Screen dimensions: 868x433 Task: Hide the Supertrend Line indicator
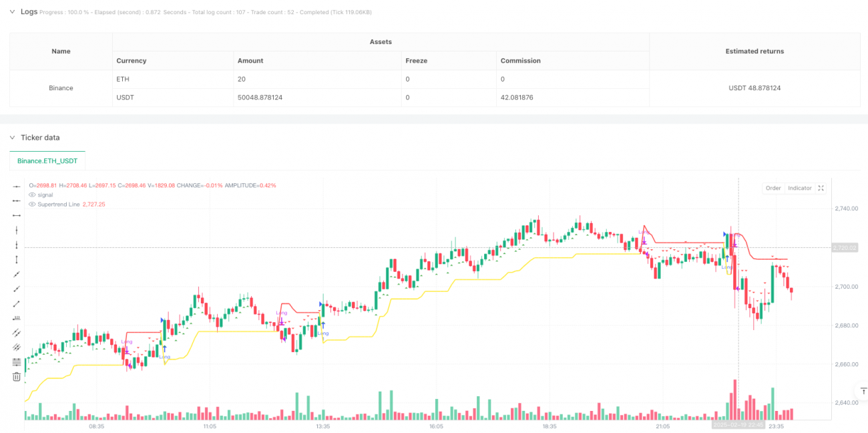[32, 204]
